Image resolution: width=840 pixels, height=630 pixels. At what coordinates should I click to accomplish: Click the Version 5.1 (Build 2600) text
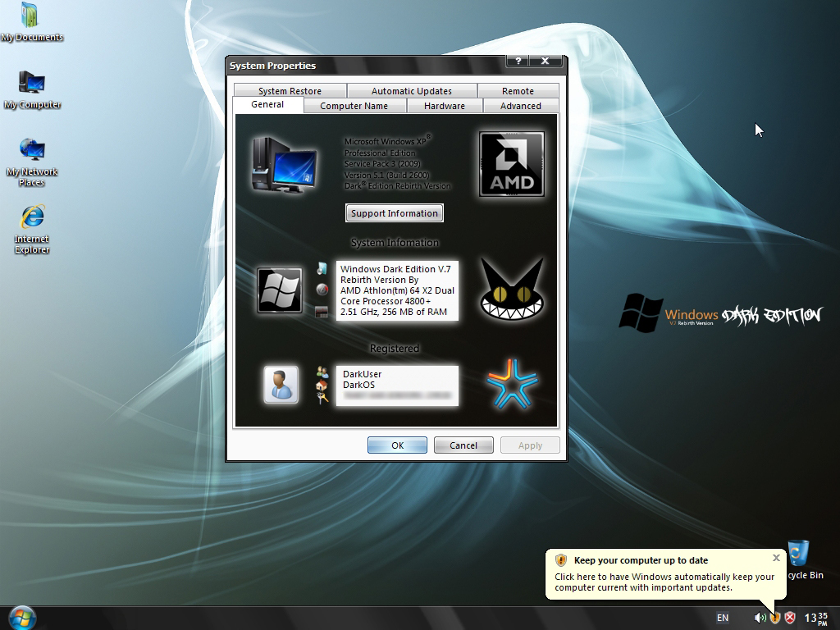387,175
